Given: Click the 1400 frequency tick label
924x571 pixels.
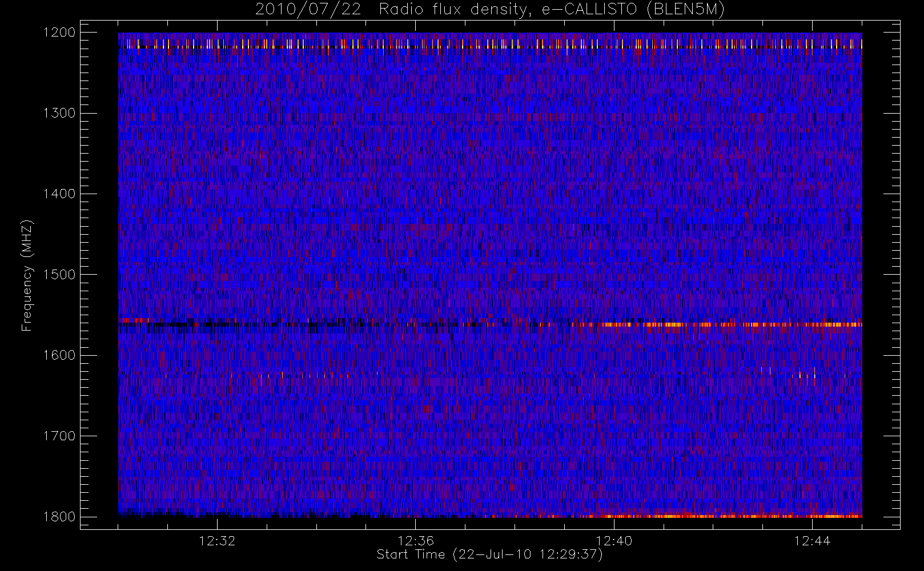Looking at the screenshot, I should pyautogui.click(x=59, y=194).
